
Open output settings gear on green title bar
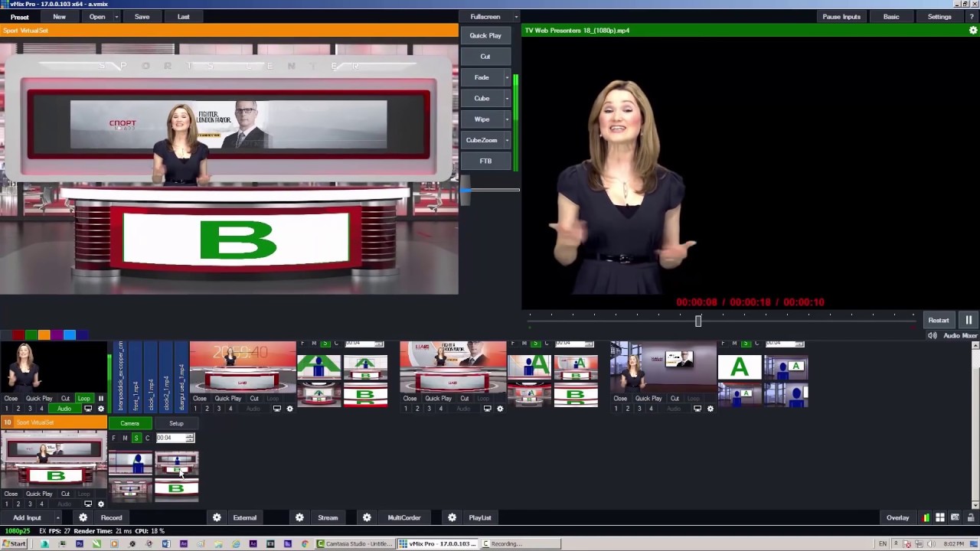pyautogui.click(x=973, y=31)
